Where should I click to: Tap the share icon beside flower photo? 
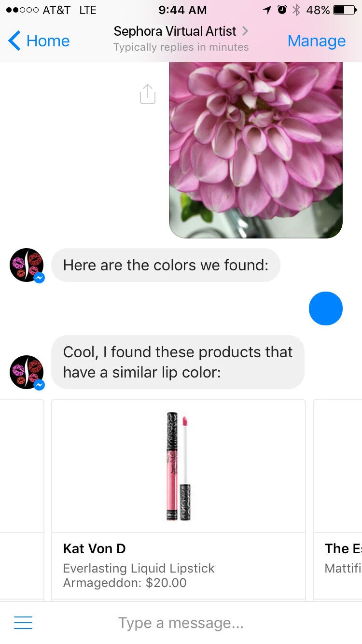[x=148, y=94]
